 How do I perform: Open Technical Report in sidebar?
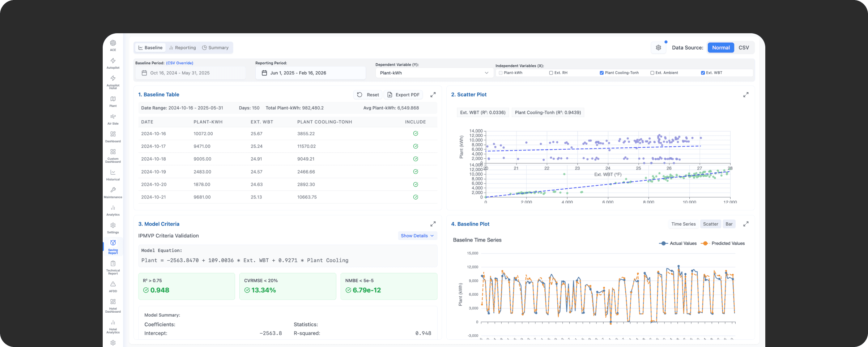coord(113,264)
